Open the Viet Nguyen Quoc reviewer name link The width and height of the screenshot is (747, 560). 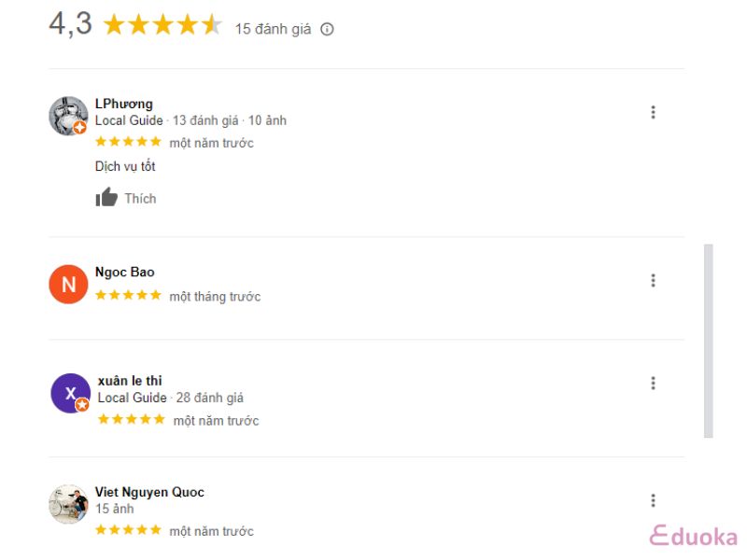point(149,492)
